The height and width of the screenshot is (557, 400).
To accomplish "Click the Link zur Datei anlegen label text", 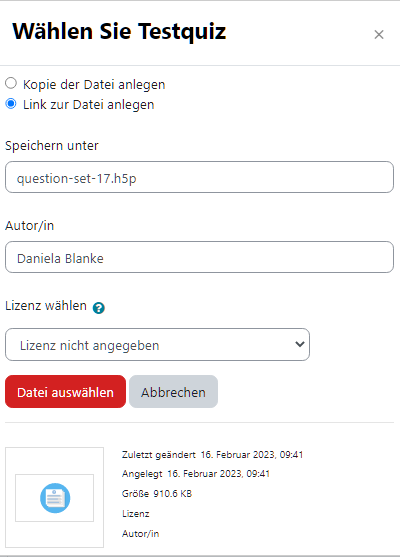I will (88, 105).
